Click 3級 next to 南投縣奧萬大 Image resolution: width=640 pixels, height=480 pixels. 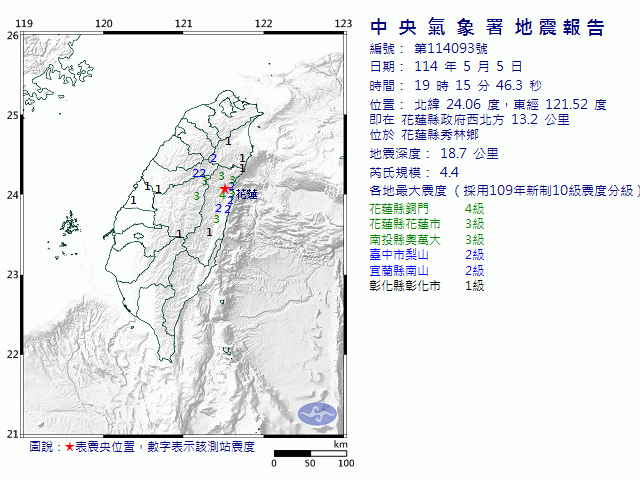[x=475, y=240]
